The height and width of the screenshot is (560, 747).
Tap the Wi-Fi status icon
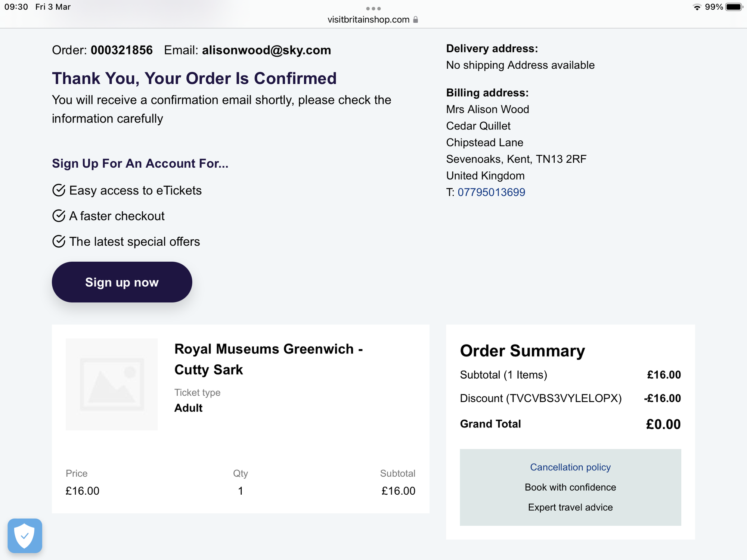(697, 7)
